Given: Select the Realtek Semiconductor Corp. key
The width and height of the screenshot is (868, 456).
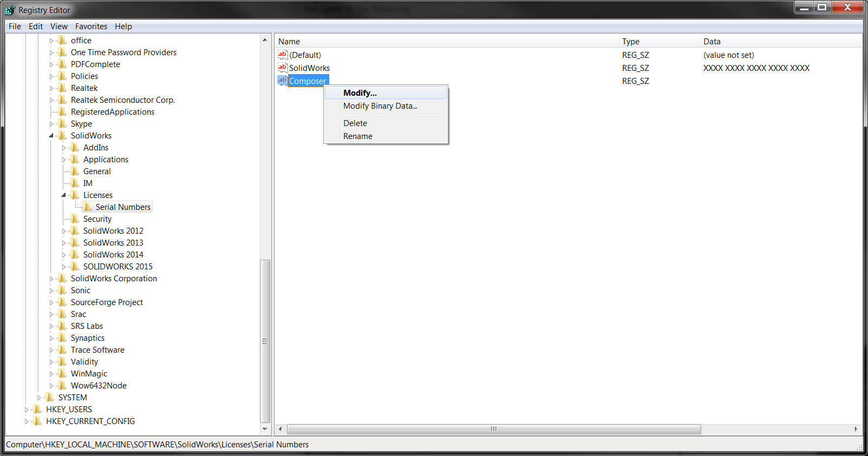Looking at the screenshot, I should (123, 100).
